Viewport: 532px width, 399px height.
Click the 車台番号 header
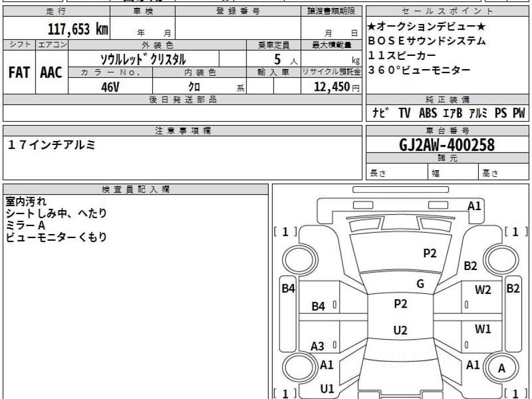point(447,131)
